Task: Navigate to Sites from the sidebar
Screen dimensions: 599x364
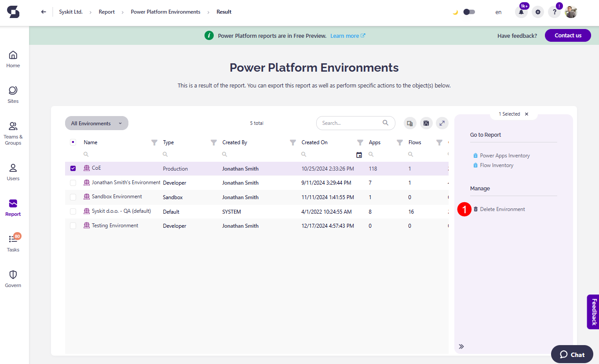Action: (x=13, y=95)
